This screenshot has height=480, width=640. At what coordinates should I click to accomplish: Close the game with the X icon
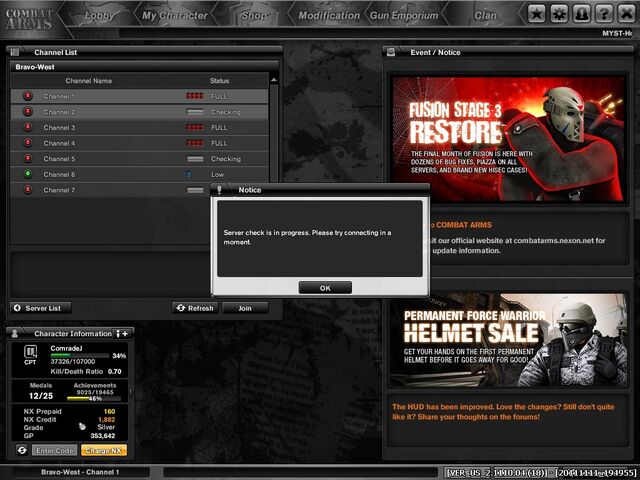pyautogui.click(x=627, y=14)
